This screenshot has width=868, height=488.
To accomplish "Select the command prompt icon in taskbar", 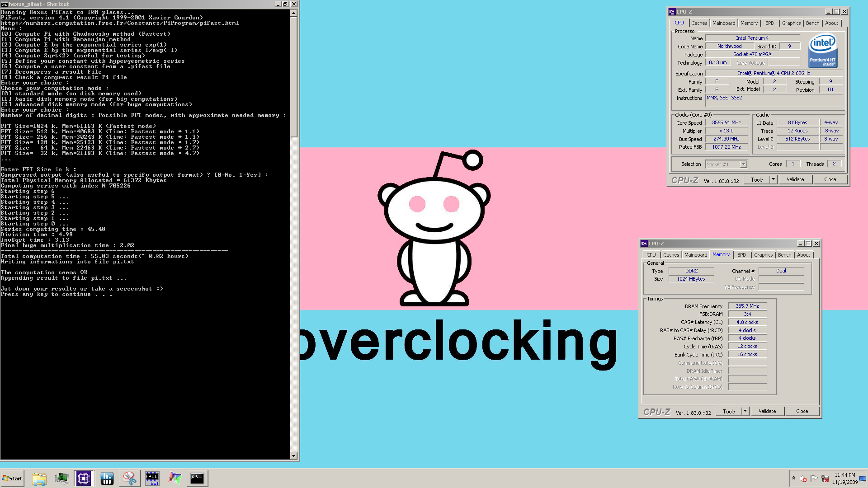I will 197,479.
